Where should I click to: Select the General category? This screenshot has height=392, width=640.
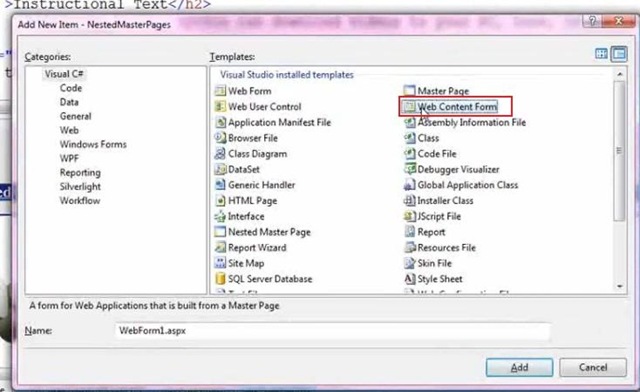point(76,116)
